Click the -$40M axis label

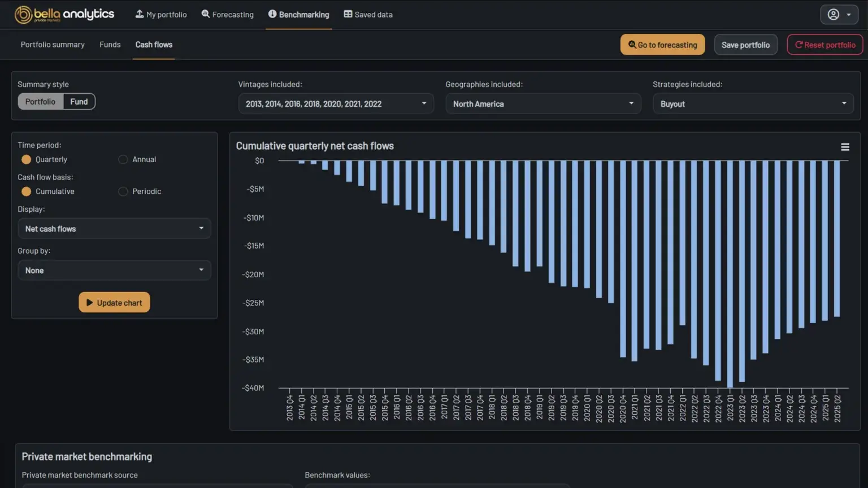tap(253, 388)
